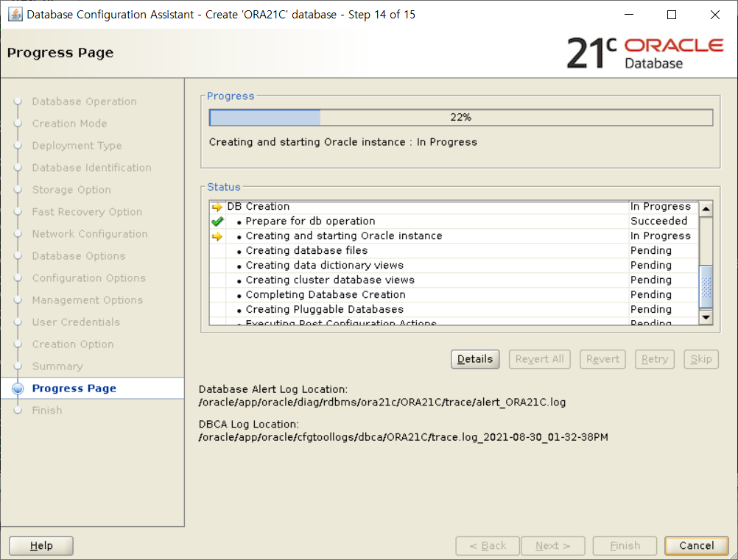Image resolution: width=738 pixels, height=560 pixels.
Task: Click the Creating and starting Oracle instance progress message
Action: [x=343, y=142]
